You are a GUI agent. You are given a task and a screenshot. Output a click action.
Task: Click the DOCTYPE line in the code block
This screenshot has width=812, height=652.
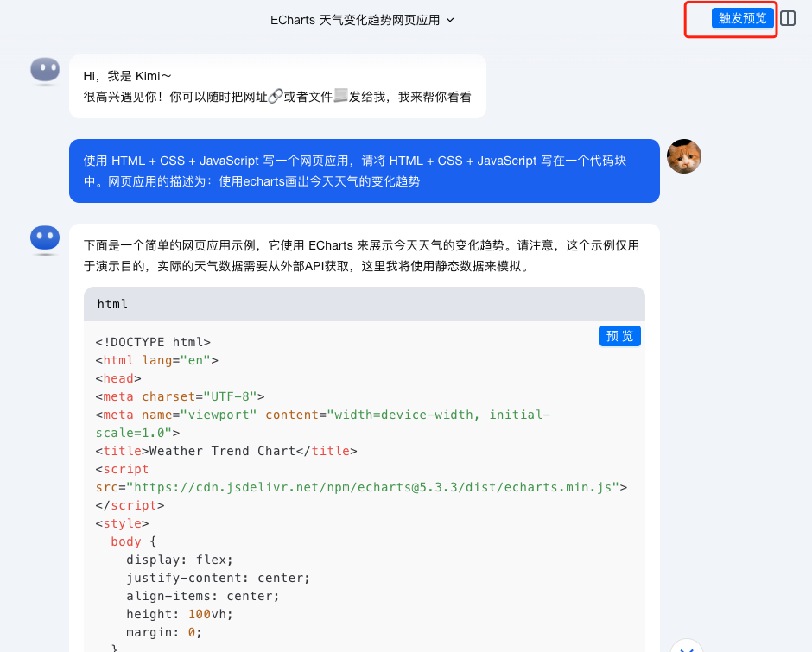click(x=151, y=341)
